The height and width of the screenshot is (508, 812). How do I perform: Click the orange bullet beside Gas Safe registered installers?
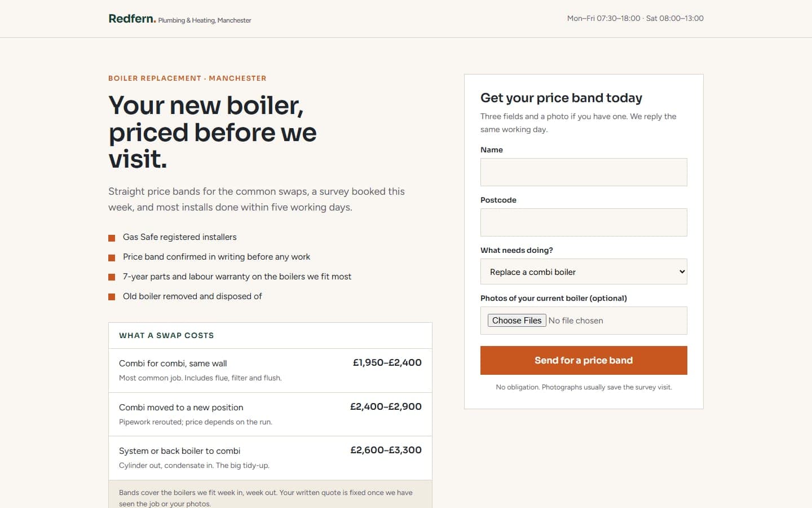(x=112, y=238)
